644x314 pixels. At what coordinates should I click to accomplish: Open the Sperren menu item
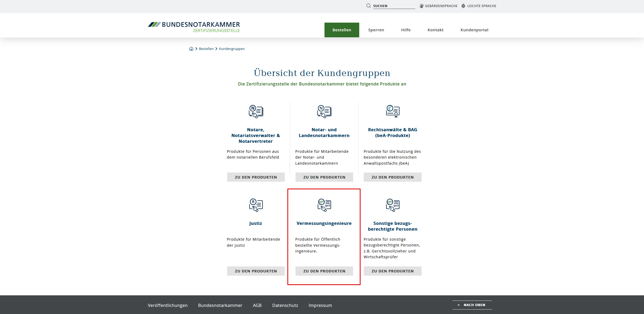pos(376,30)
